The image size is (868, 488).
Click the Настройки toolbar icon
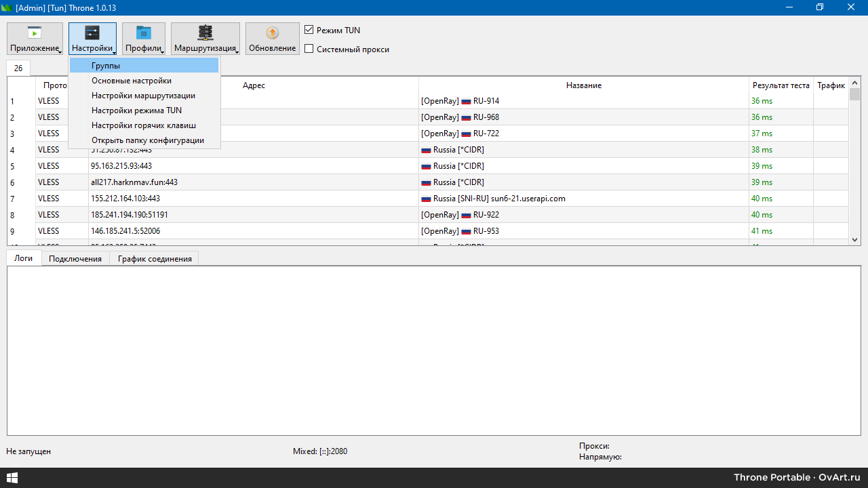click(x=92, y=33)
